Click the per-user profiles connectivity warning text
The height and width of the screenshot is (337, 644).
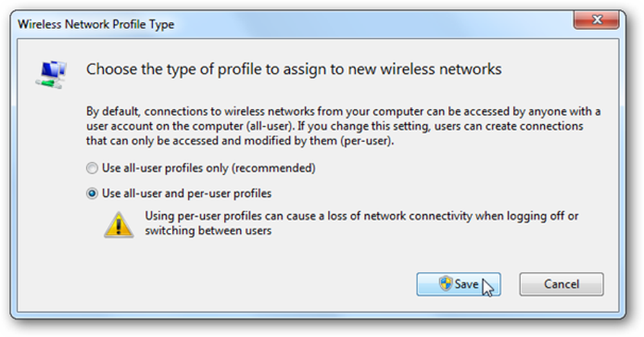pos(361,223)
